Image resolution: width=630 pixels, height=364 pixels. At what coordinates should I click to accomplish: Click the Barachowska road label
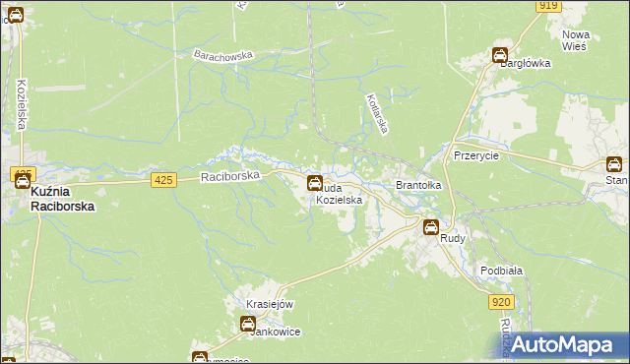pos(223,55)
